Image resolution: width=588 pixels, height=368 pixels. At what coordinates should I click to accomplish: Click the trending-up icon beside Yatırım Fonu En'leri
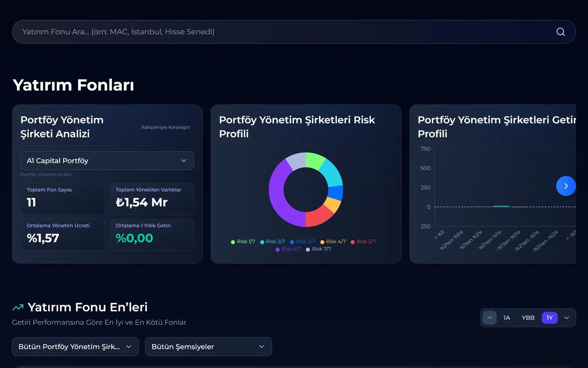click(x=18, y=307)
